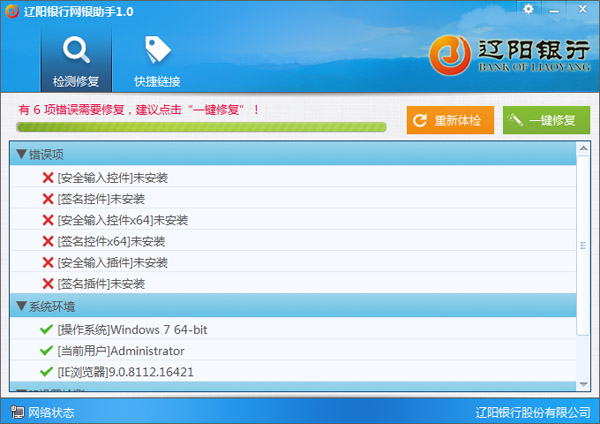Click the settings gear icon in title bar
The width and height of the screenshot is (600, 424).
[528, 9]
